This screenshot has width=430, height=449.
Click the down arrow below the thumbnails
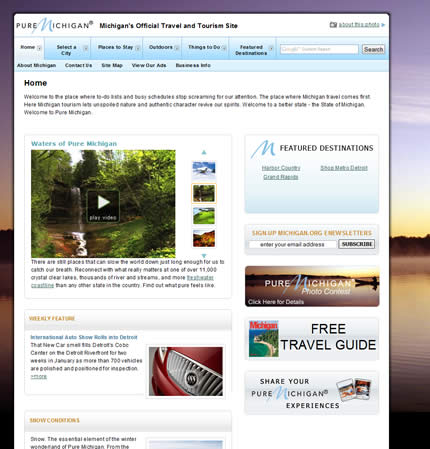coord(204,256)
